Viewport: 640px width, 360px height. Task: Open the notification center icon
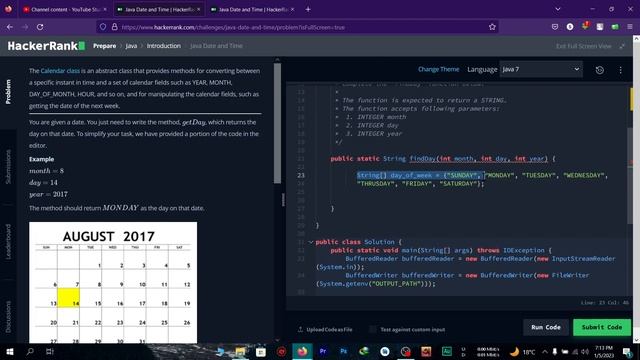coord(627,351)
